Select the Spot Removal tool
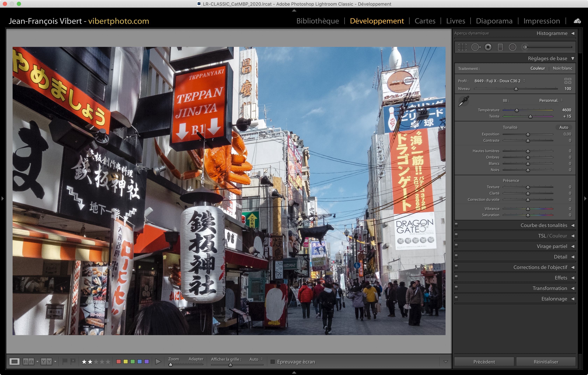The height and width of the screenshot is (375, 588). coord(475,47)
